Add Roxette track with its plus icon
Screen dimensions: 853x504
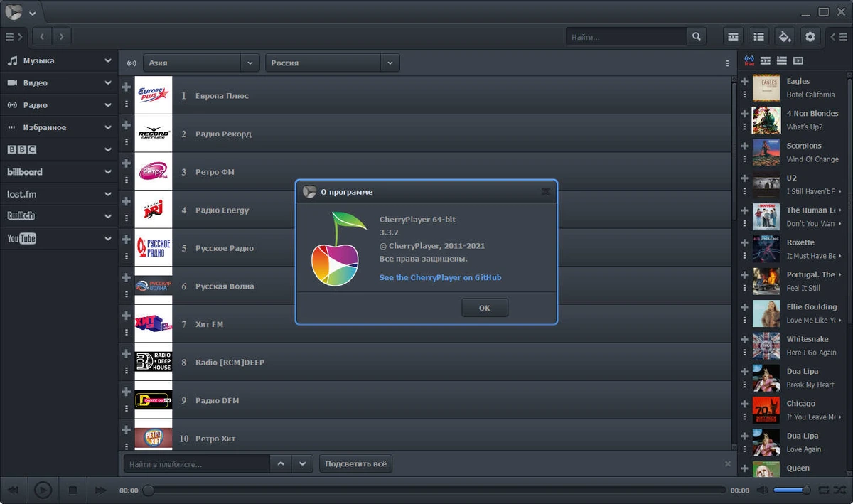click(x=745, y=242)
